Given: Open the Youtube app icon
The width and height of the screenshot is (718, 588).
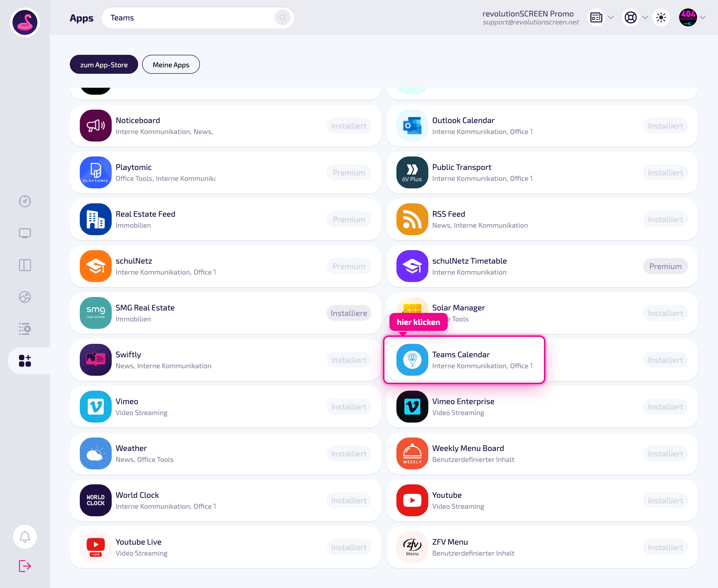Looking at the screenshot, I should (x=412, y=500).
